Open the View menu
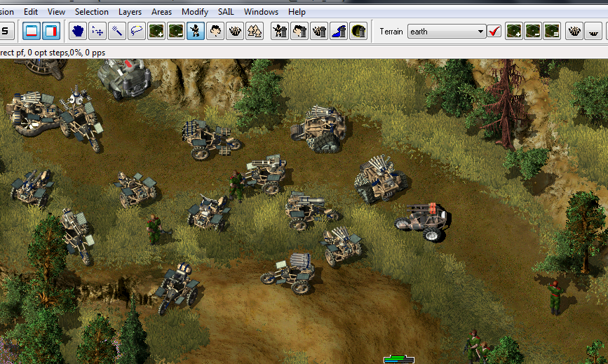Image resolution: width=608 pixels, height=364 pixels. click(x=56, y=12)
